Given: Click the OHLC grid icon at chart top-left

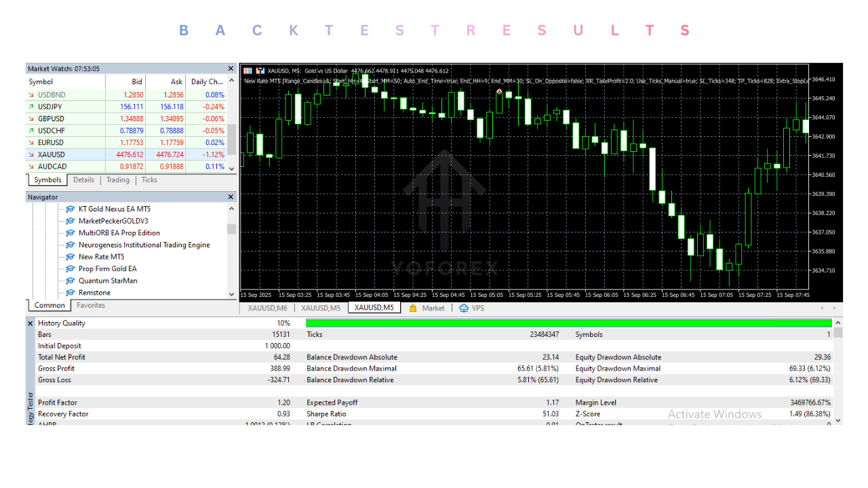Looking at the screenshot, I should tap(248, 70).
